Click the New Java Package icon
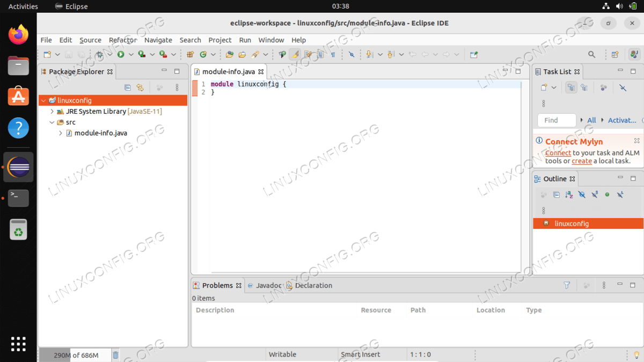This screenshot has width=644, height=362. coord(190,54)
